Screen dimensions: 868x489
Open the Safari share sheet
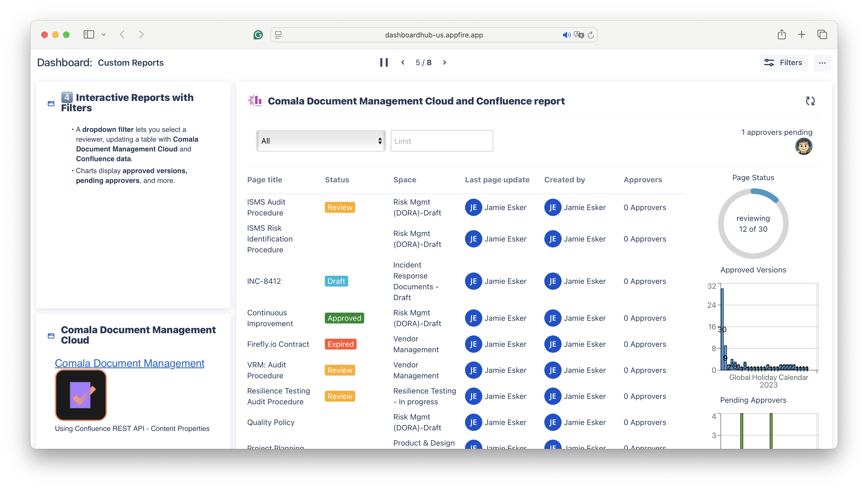(x=782, y=34)
